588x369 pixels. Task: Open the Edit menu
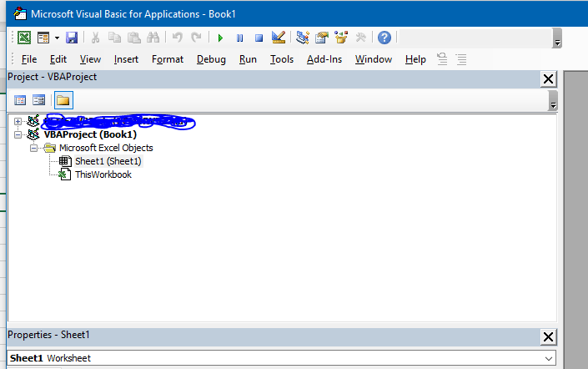[x=58, y=59]
